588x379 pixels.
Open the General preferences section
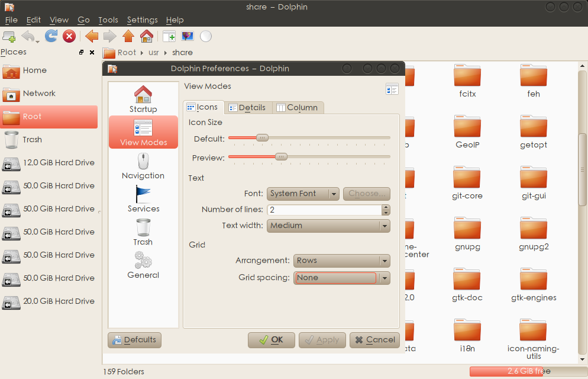pos(143,265)
